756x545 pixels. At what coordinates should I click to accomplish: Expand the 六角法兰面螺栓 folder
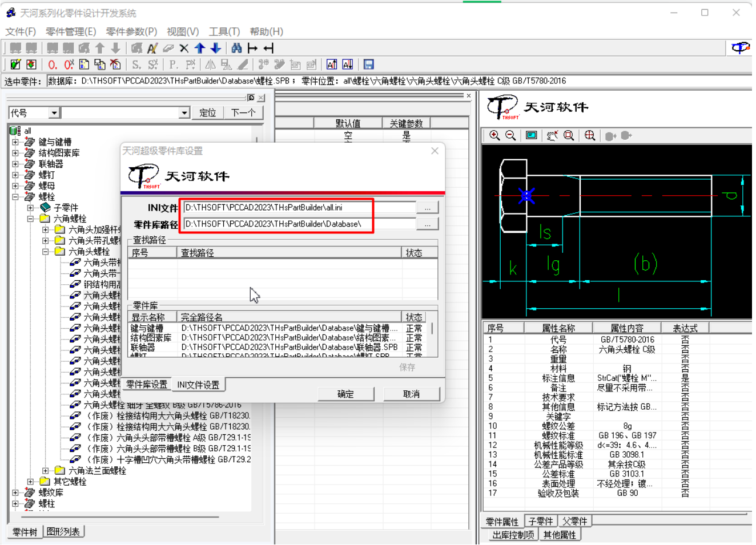point(46,471)
